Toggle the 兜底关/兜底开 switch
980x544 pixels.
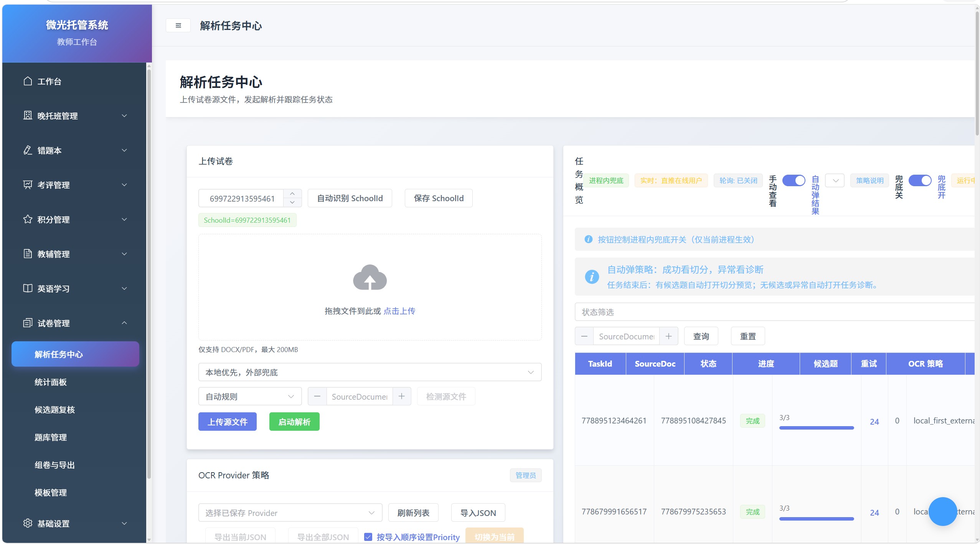920,180
